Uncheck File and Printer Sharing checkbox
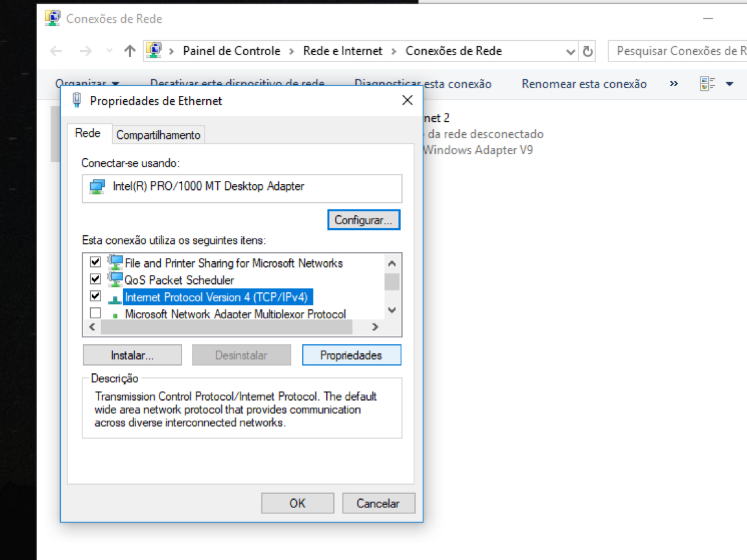The image size is (747, 560). [x=95, y=262]
